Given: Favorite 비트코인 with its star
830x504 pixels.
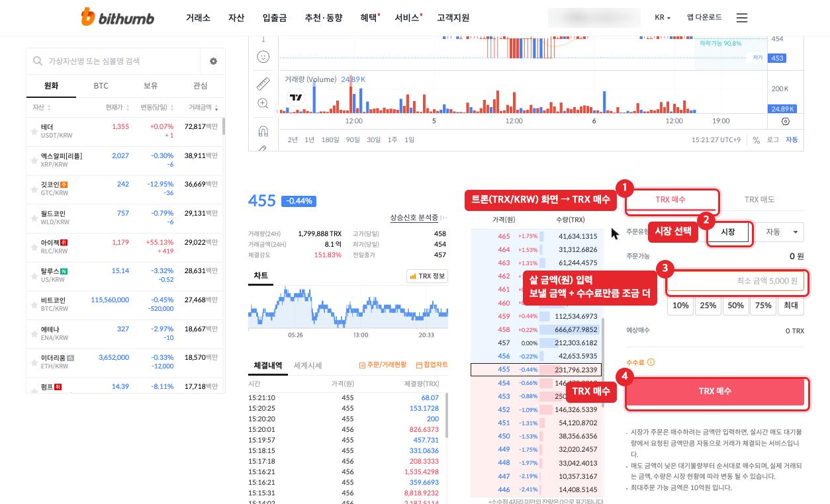Looking at the screenshot, I should (34, 305).
